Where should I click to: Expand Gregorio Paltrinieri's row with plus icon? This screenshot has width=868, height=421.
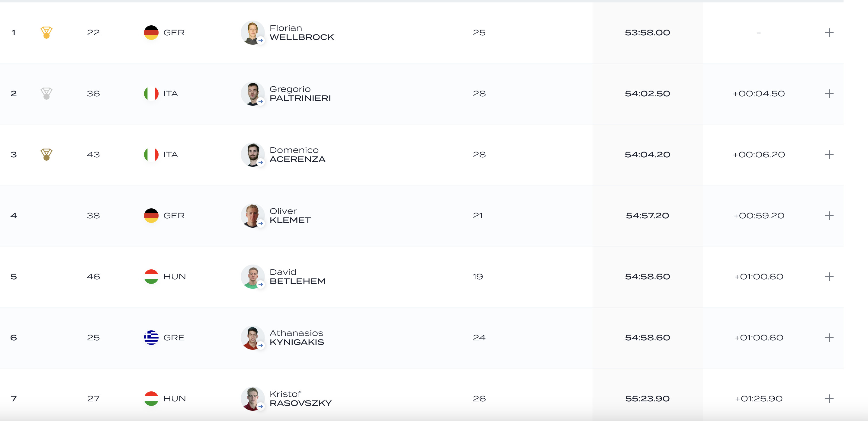tap(829, 93)
